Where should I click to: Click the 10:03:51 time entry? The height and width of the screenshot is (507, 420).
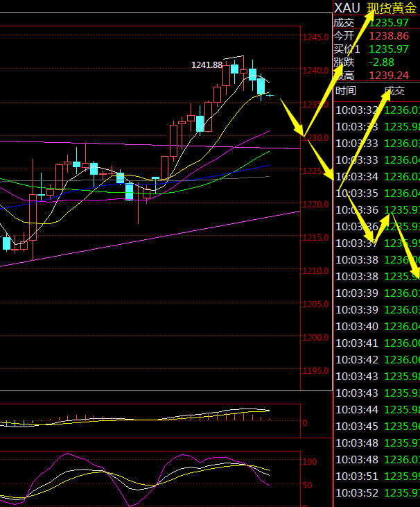click(357, 476)
